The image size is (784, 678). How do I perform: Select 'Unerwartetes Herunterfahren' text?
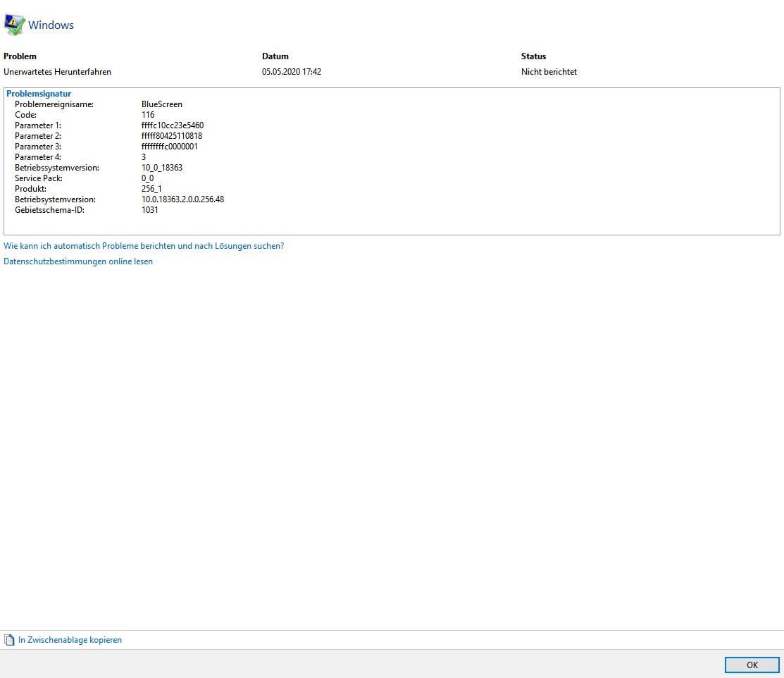point(58,72)
